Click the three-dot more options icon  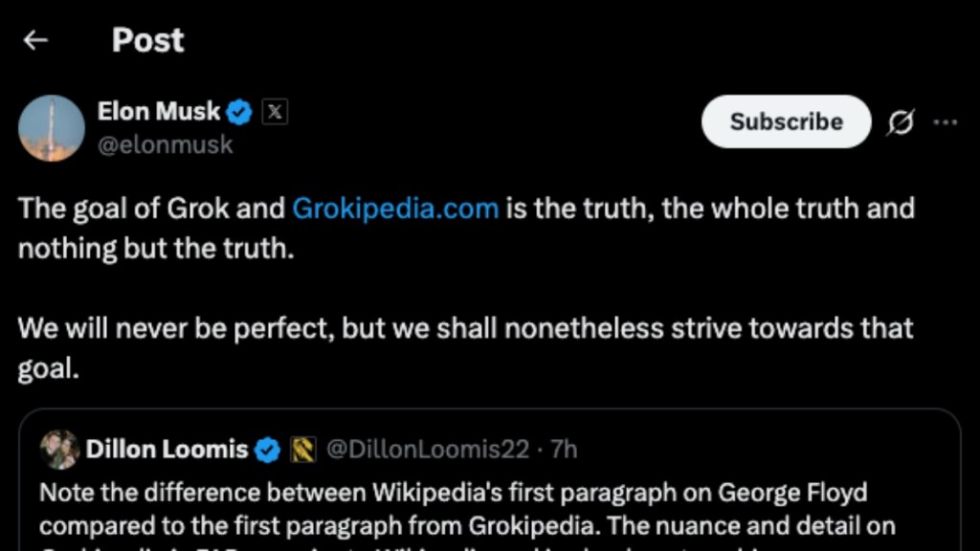pos(946,122)
